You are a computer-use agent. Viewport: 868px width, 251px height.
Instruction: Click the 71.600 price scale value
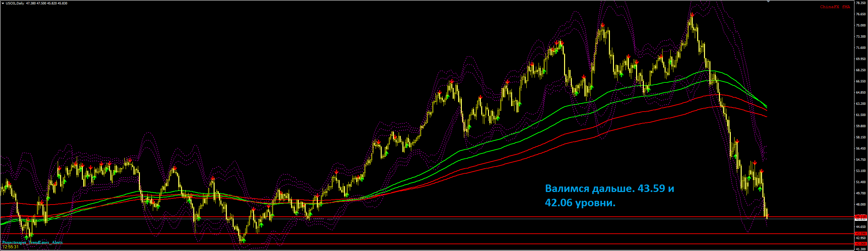pyautogui.click(x=861, y=48)
